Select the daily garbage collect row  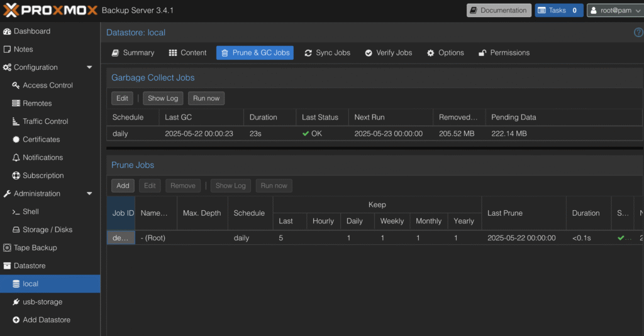[x=375, y=133]
